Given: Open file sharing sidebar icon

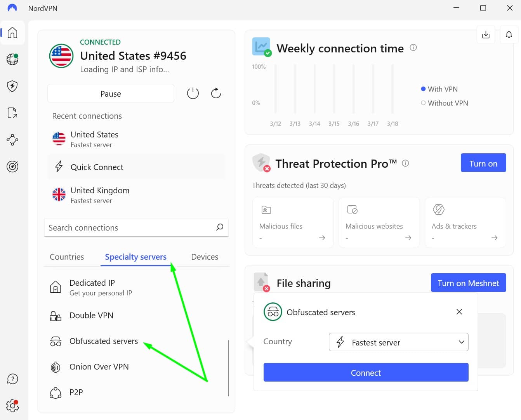Looking at the screenshot, I should coord(12,113).
